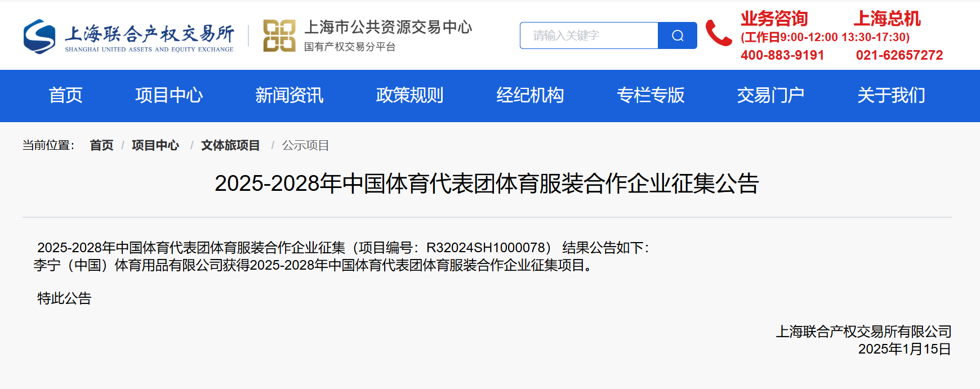Visit the 关于我们 page
Image resolution: width=980 pixels, height=389 pixels.
coord(891,96)
